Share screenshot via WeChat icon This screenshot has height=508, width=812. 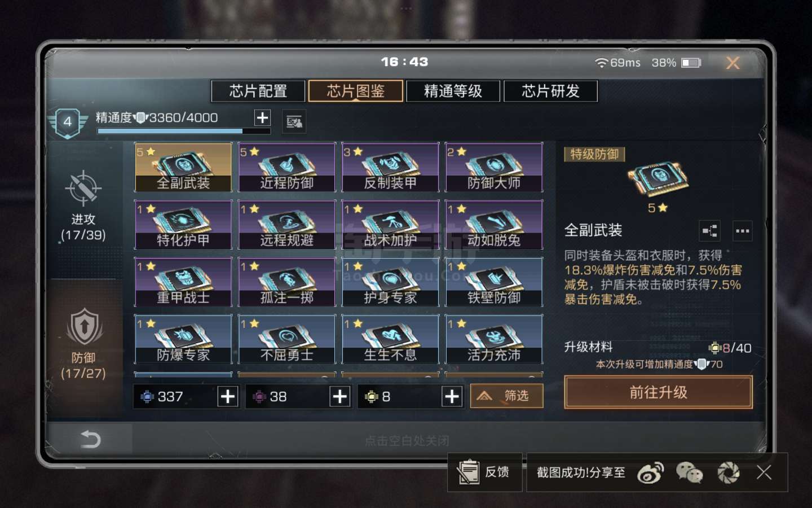click(689, 473)
